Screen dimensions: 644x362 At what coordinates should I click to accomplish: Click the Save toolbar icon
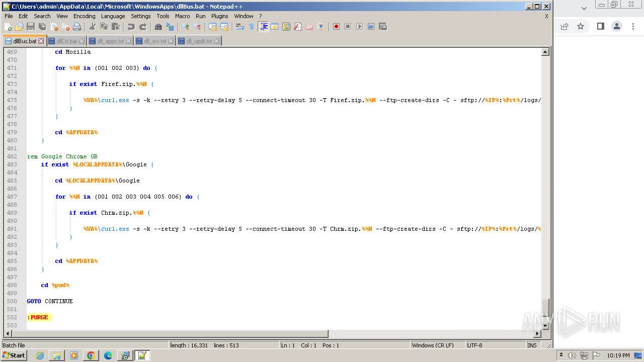pos(31,27)
